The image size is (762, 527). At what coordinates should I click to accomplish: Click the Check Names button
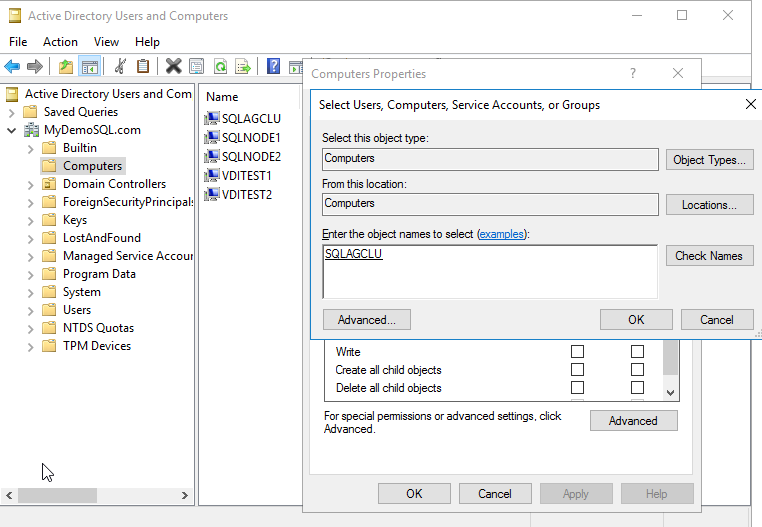[708, 256]
